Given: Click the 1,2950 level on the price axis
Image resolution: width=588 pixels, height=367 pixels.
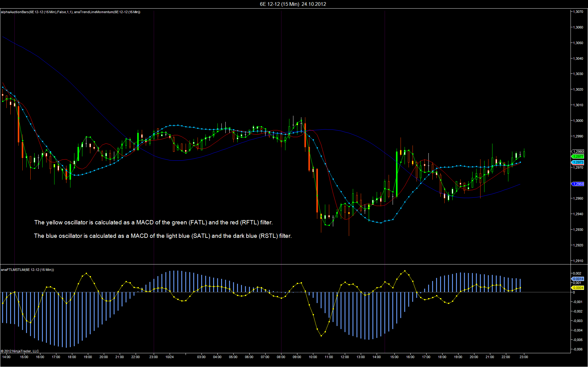Looking at the screenshot, I should (x=578, y=198).
